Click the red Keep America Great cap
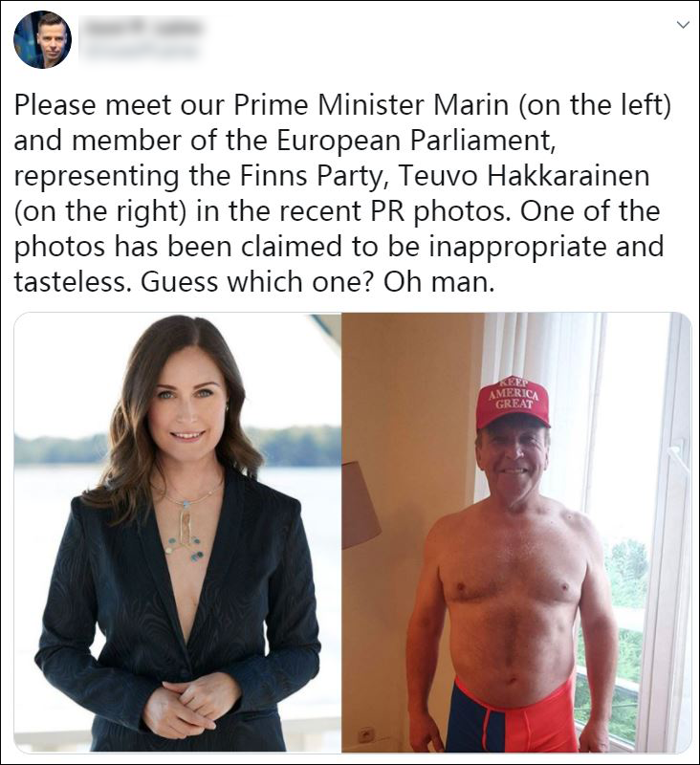Viewport: 700px width, 765px height. (x=513, y=400)
